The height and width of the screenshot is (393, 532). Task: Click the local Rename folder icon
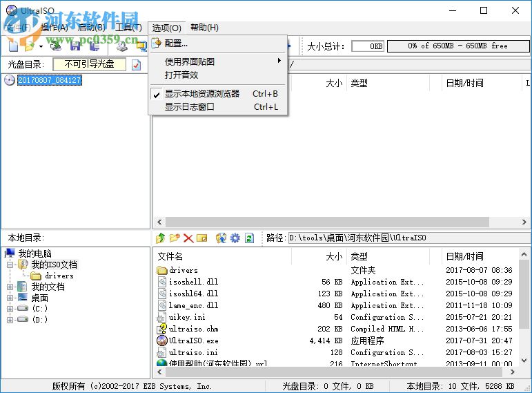click(x=202, y=238)
